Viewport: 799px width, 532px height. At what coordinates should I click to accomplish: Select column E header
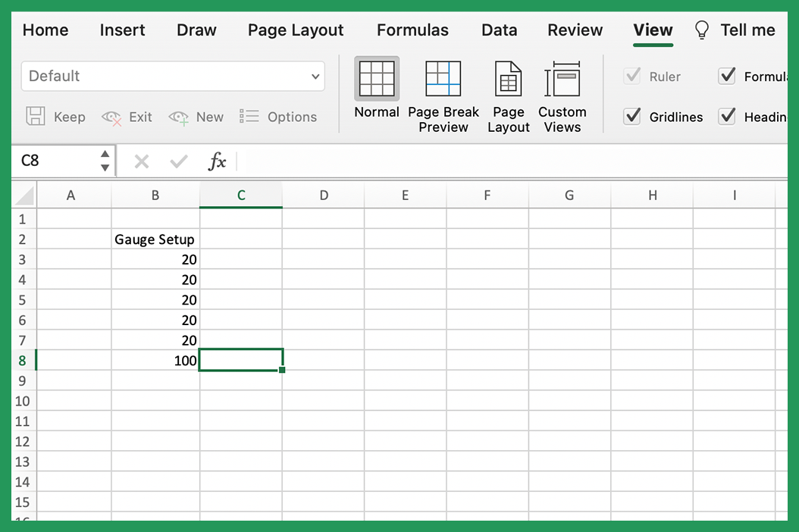click(x=405, y=196)
